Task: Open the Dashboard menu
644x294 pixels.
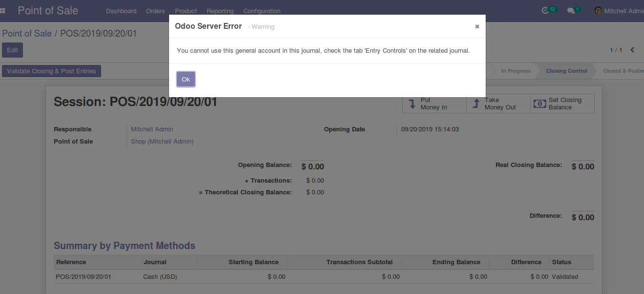Action: pos(121,11)
